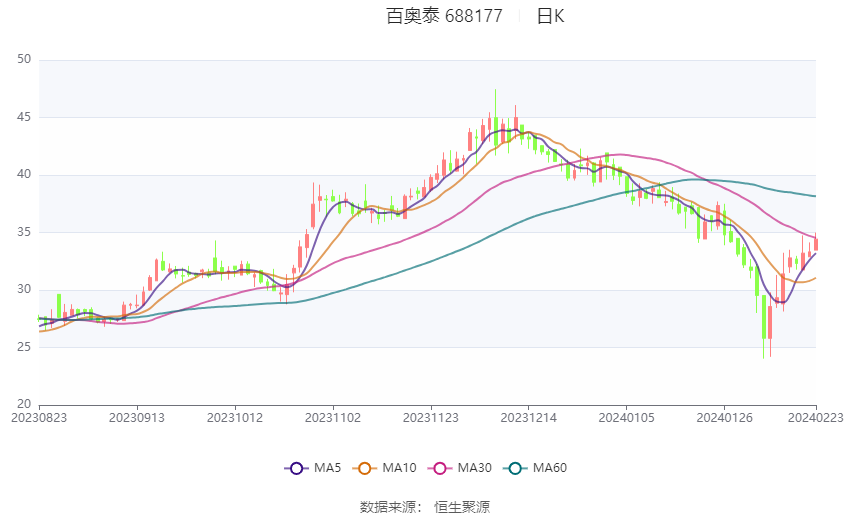Click the 20 price axis label
Screen dimensions: 850x517
coord(24,404)
